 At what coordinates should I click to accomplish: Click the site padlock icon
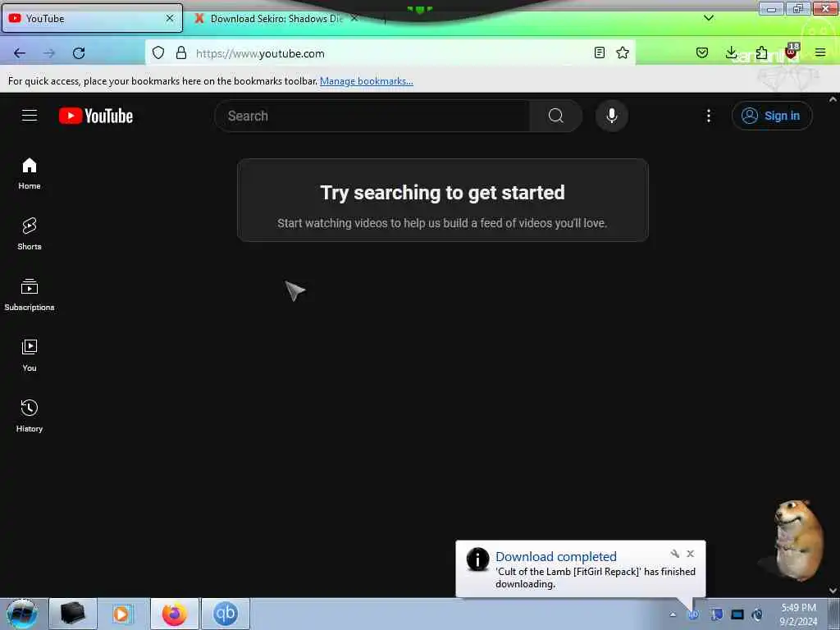(x=181, y=52)
